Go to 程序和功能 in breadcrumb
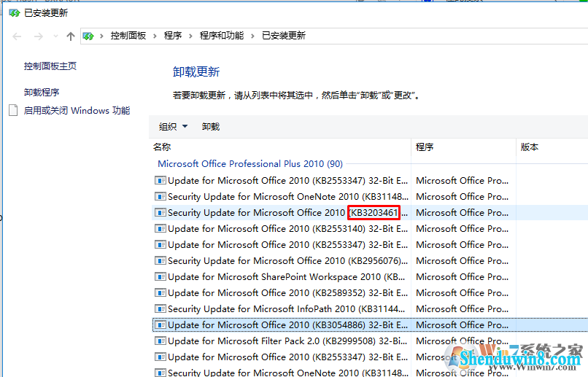The width and height of the screenshot is (588, 377). click(222, 36)
